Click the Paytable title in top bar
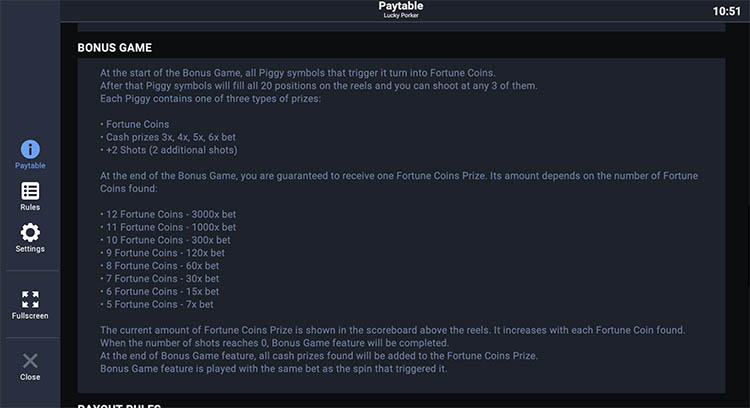Viewport: 750px width, 408px height. [x=400, y=6]
